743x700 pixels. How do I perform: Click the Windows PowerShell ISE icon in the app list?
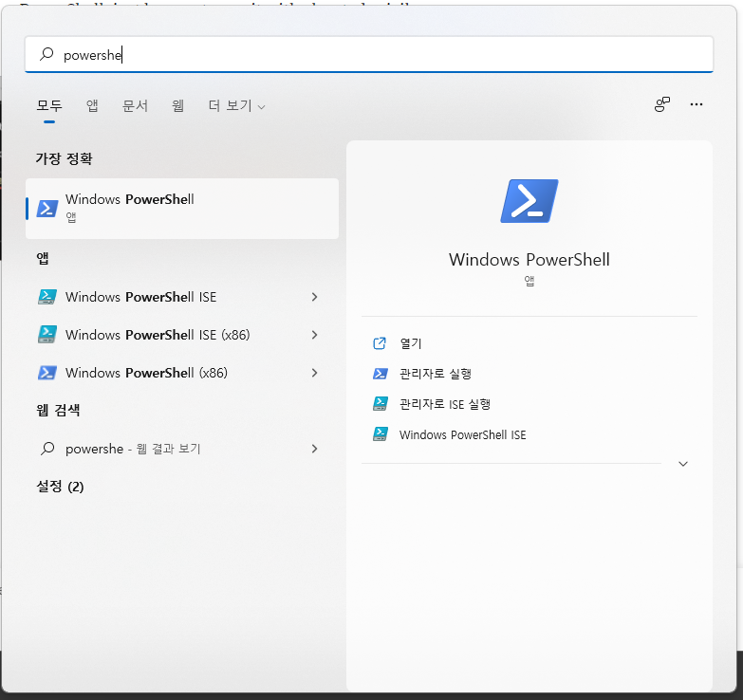pos(47,297)
